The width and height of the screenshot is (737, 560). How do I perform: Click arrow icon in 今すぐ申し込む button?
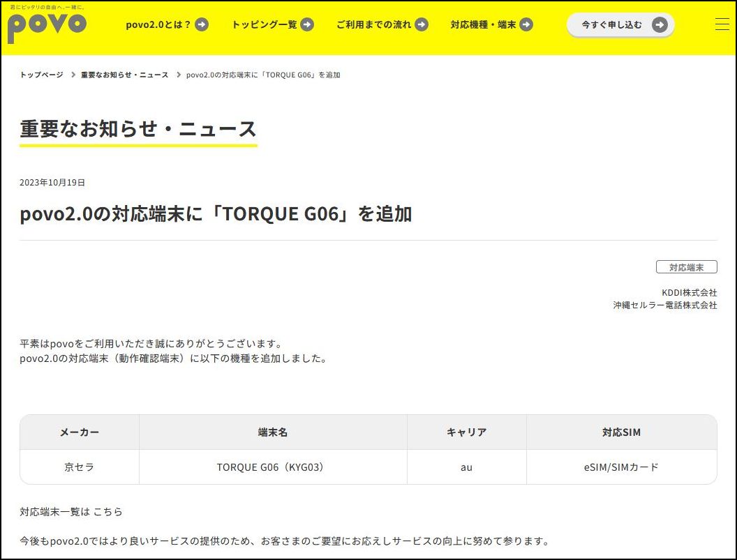(660, 25)
